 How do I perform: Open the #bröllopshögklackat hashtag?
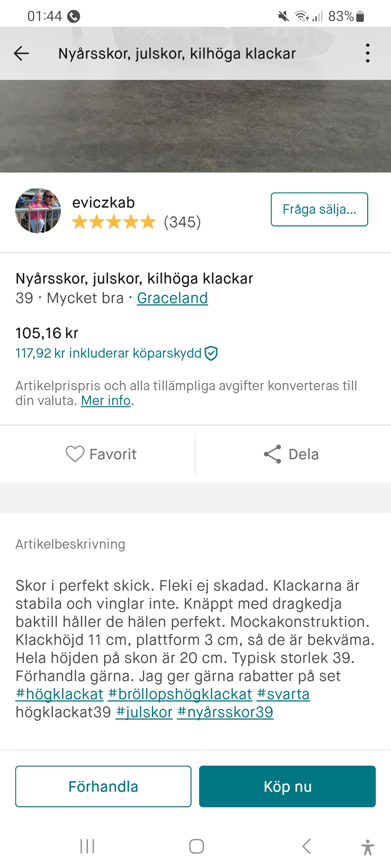[180, 694]
